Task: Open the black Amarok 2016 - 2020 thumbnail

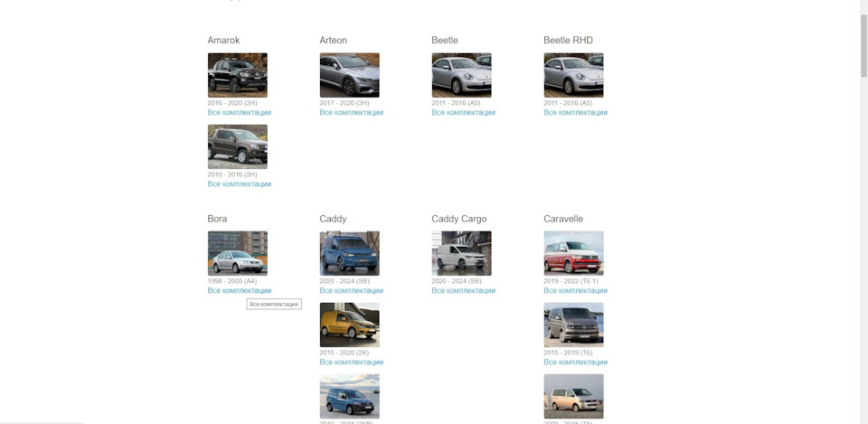Action: coord(238,75)
